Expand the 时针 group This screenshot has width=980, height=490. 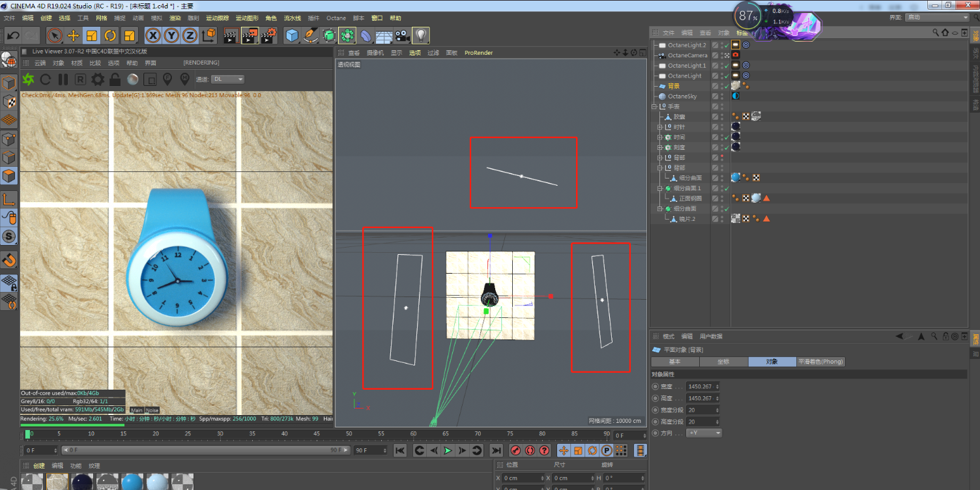(x=660, y=127)
